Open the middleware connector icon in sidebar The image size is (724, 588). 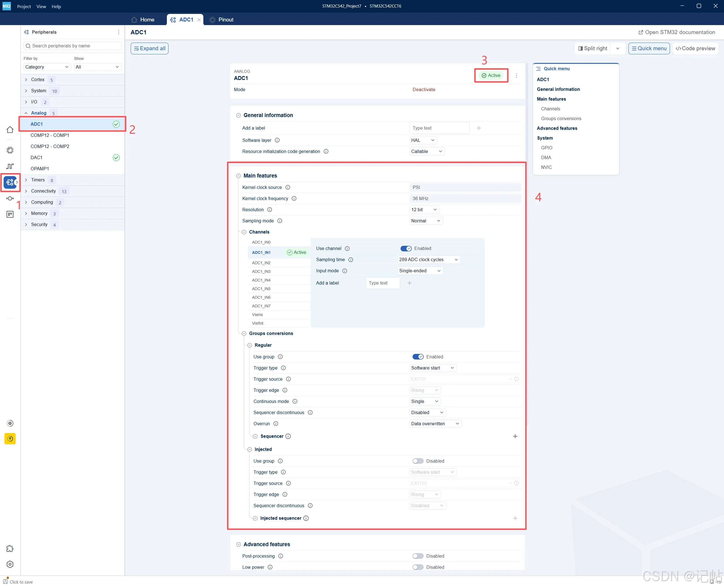pyautogui.click(x=10, y=198)
